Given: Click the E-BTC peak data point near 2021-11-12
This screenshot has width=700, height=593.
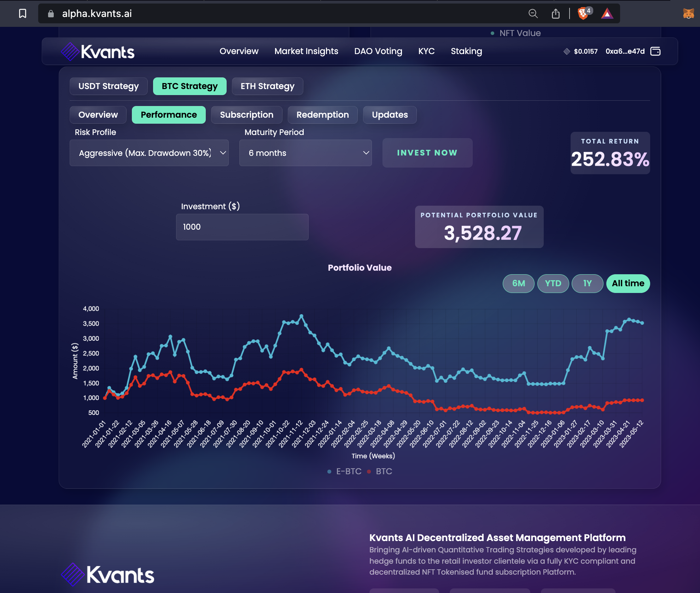Looking at the screenshot, I should [301, 316].
